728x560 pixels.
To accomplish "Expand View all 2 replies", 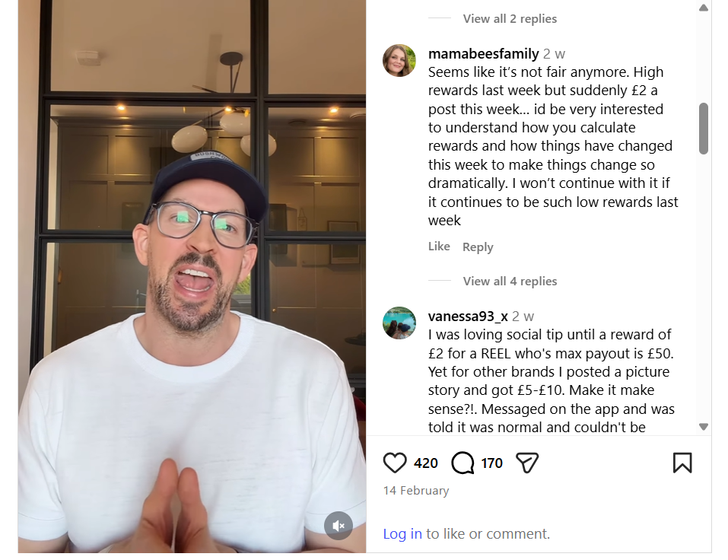I will [x=510, y=18].
